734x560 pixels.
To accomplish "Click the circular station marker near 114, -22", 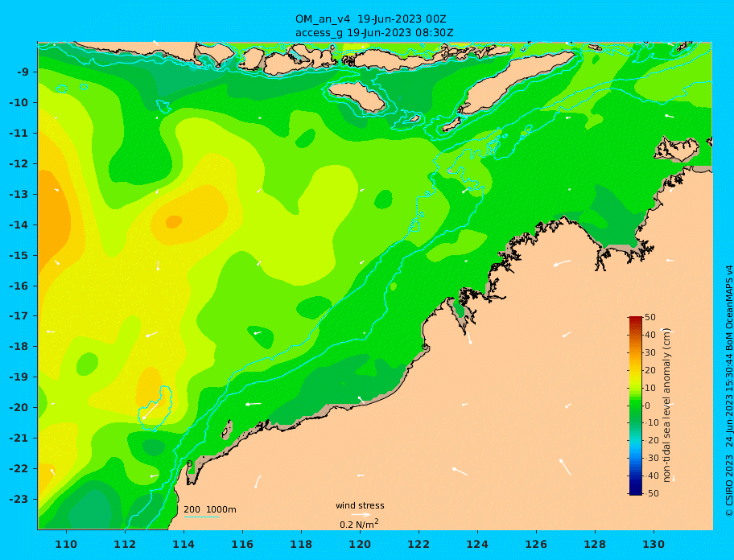I will (x=190, y=463).
